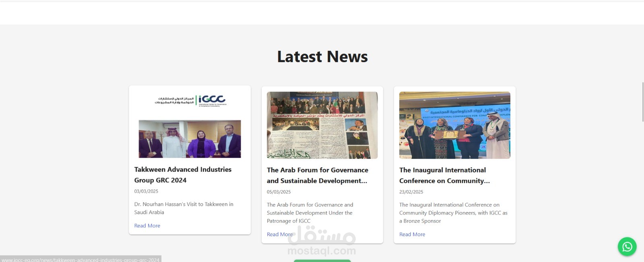Open the WhatsApp chat floating button

point(627,246)
